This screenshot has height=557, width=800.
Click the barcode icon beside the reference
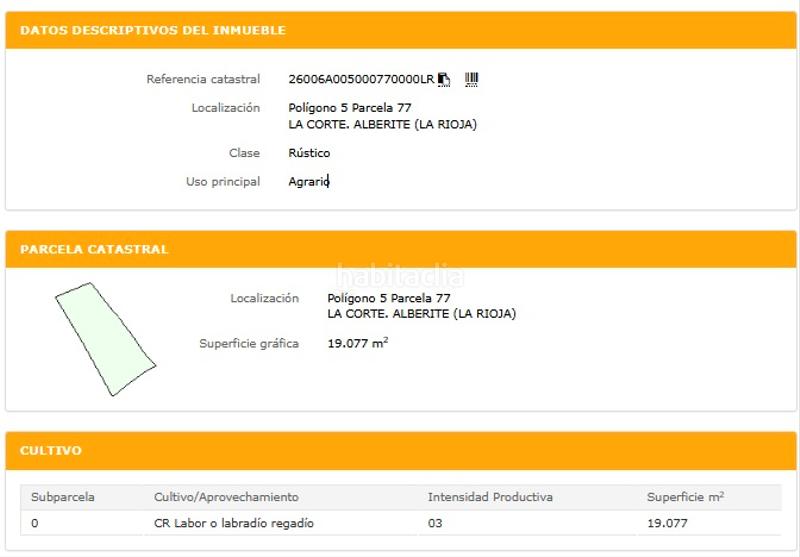coord(472,79)
